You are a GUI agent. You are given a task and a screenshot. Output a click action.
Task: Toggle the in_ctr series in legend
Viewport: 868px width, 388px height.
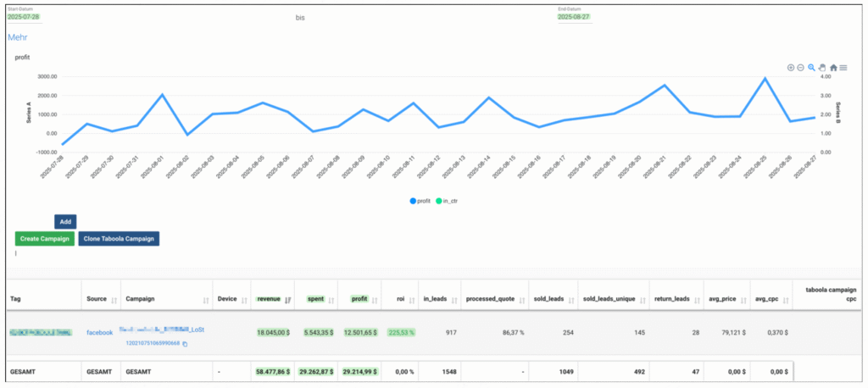coord(449,201)
